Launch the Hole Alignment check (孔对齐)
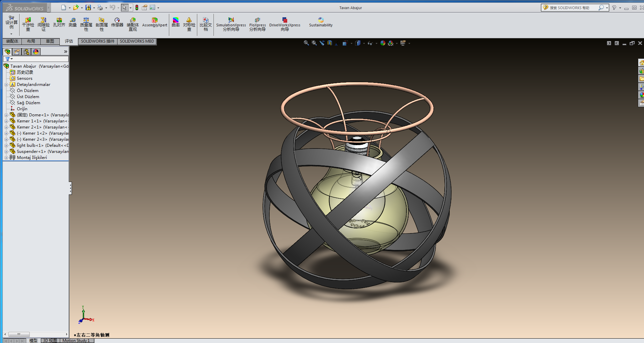Image resolution: width=644 pixels, height=343 pixels. click(59, 22)
